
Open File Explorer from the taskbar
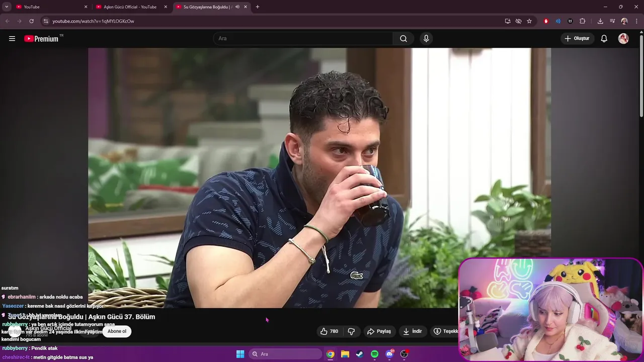point(345,354)
